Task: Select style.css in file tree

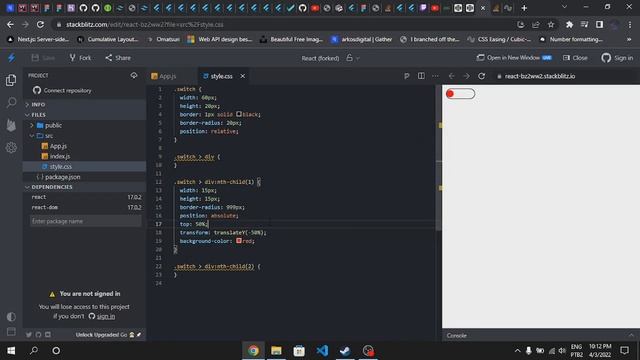Action: (84, 167)
